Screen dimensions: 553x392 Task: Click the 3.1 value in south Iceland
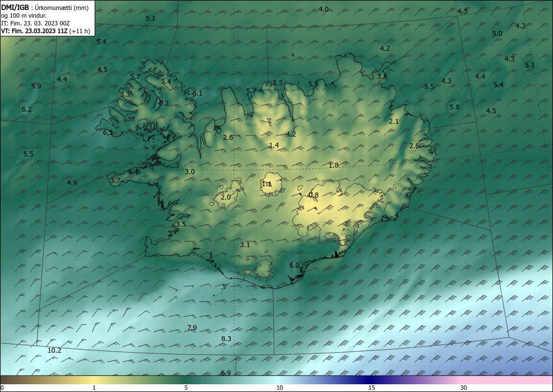pos(245,244)
